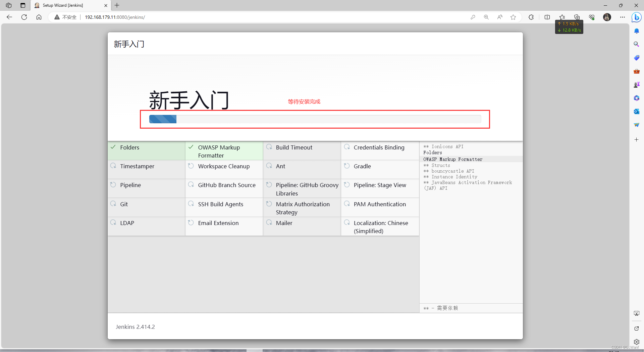644x352 pixels.
Task: Click bouncycastle API log entry
Action: click(x=449, y=171)
